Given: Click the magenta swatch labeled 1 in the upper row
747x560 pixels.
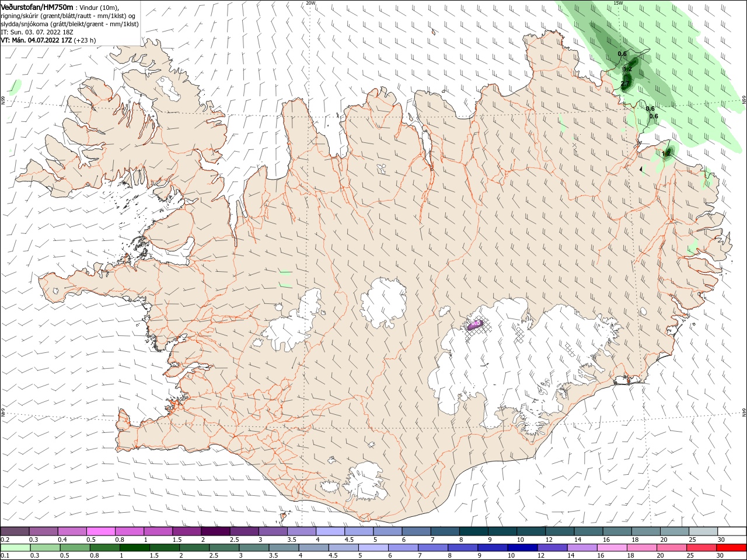Looking at the screenshot, I should click(158, 531).
